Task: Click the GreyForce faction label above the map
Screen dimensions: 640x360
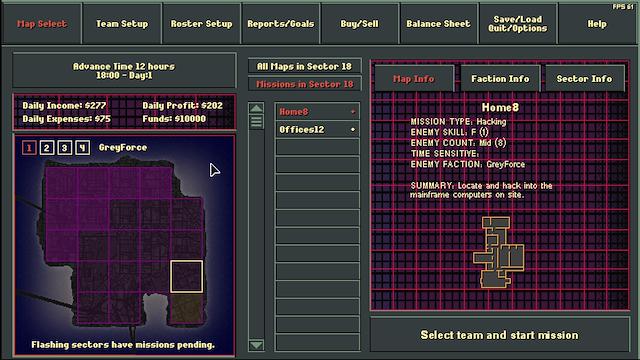Action: [123, 147]
